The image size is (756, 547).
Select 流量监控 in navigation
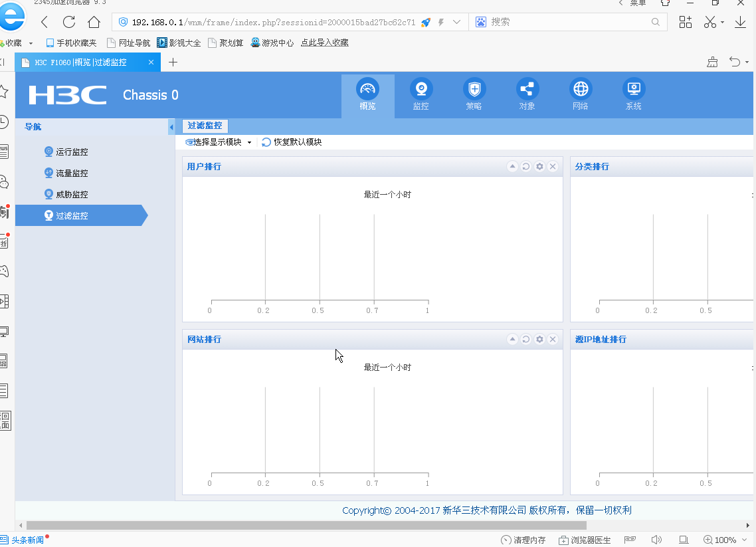click(x=66, y=173)
